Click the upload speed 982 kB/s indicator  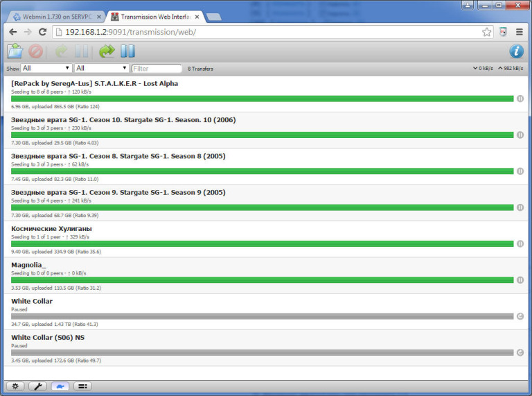511,68
